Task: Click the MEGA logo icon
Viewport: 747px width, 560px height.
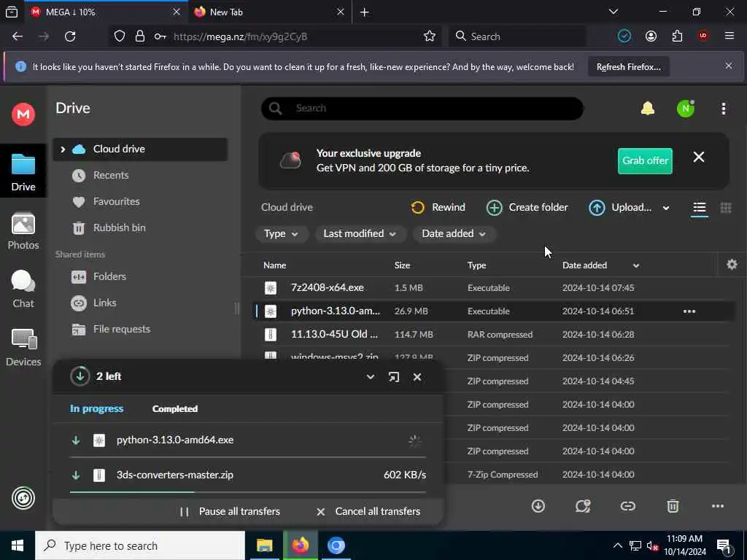Action: [x=23, y=114]
